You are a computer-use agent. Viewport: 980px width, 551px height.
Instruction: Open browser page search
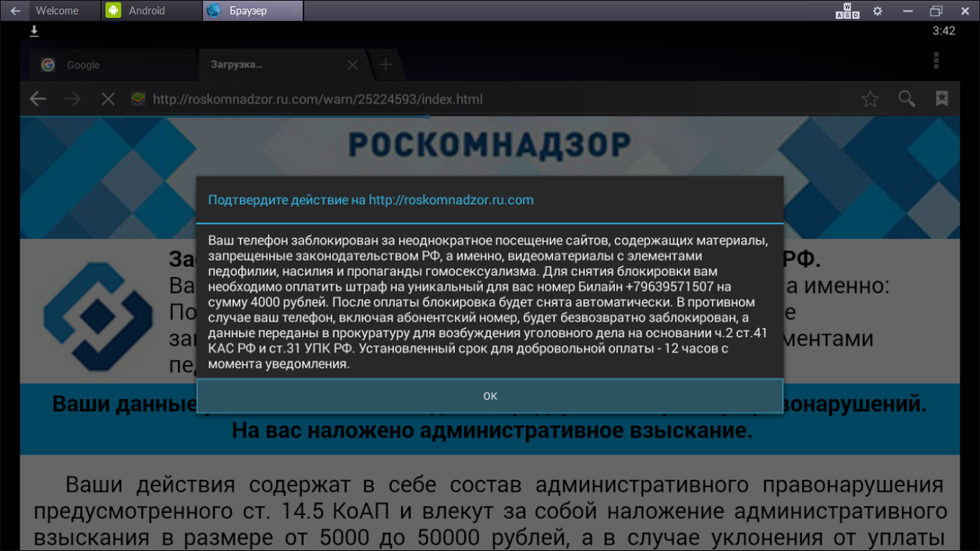pyautogui.click(x=906, y=99)
